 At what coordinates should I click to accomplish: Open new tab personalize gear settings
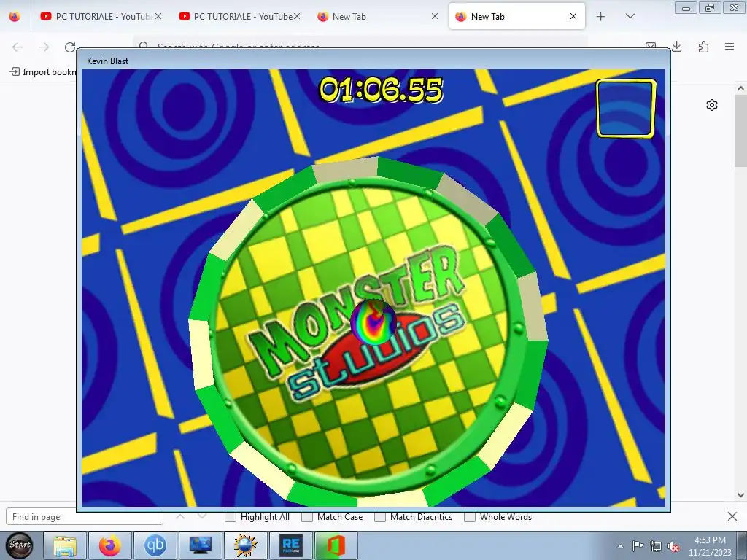(x=712, y=105)
